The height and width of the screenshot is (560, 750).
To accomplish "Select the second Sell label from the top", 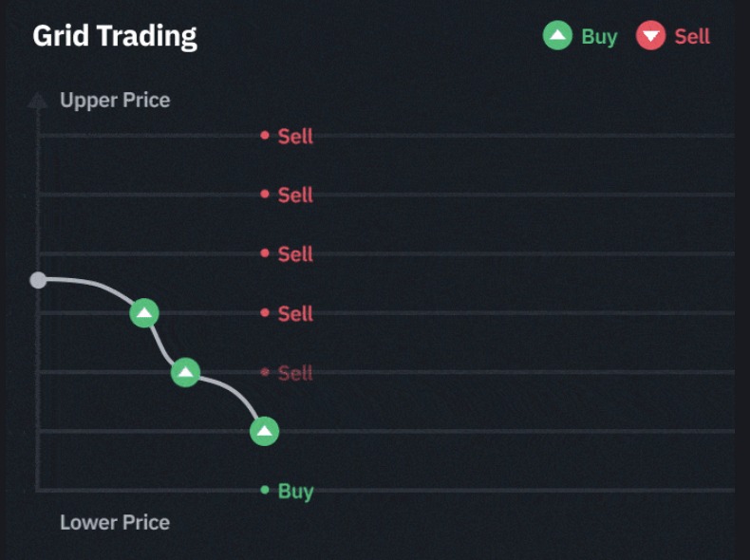I will click(295, 196).
